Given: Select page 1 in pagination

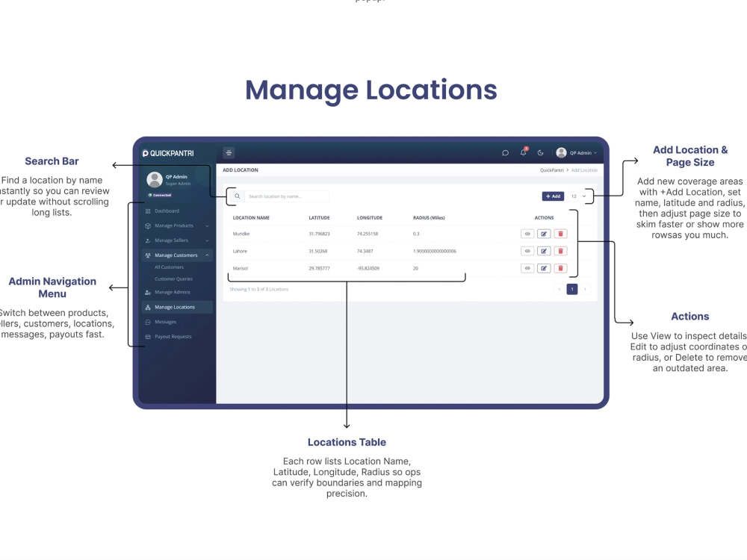Looking at the screenshot, I should (572, 289).
